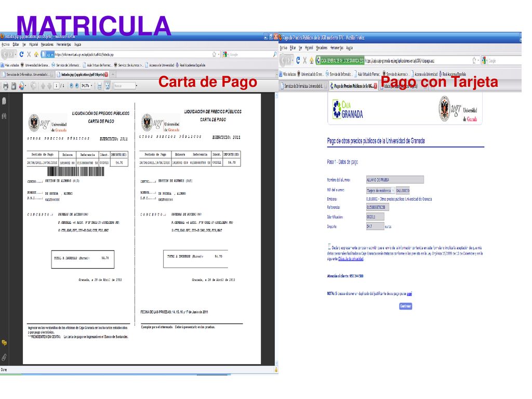The width and height of the screenshot is (532, 399).
Task: Open Marcadores menu in left Firefox window
Action: pyautogui.click(x=47, y=45)
